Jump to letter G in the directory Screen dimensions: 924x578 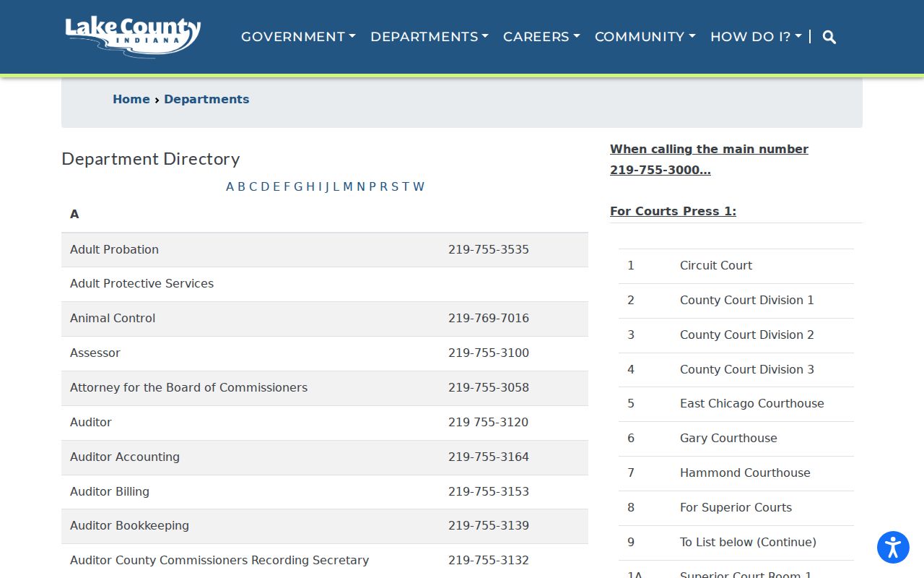(x=298, y=187)
